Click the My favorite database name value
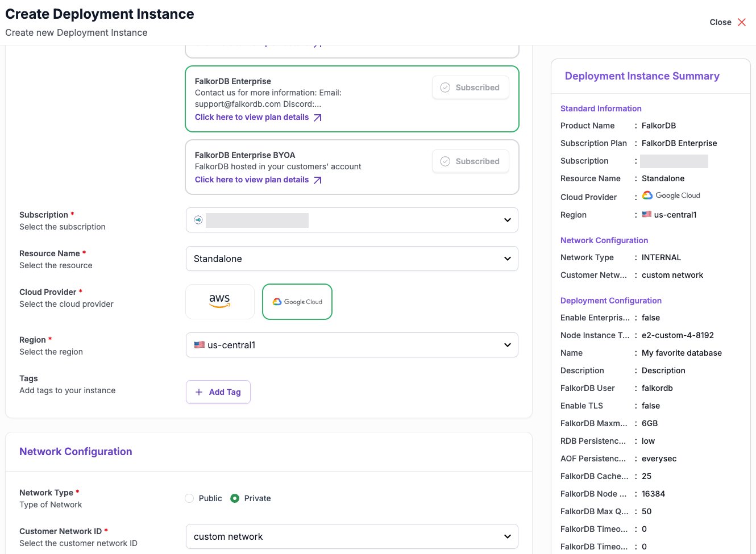 tap(682, 353)
